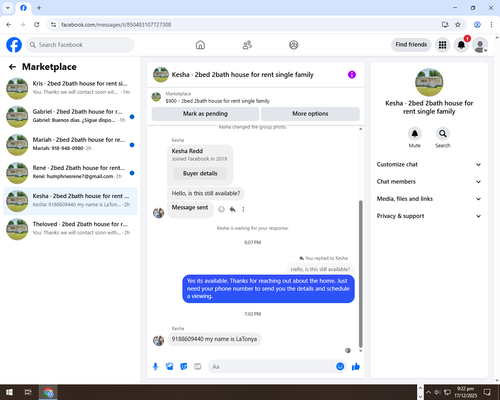The image size is (500, 400).
Task: Attach a file with the photo icon
Action: click(170, 367)
